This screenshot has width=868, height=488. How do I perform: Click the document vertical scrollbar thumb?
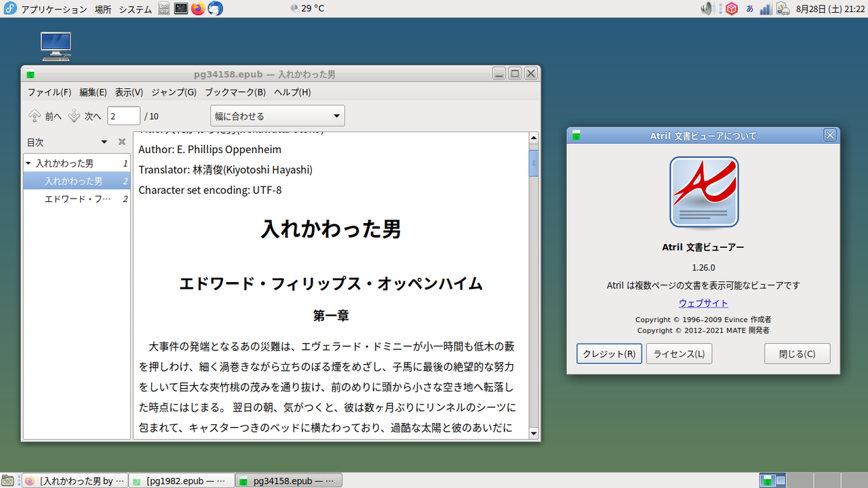coord(534,163)
